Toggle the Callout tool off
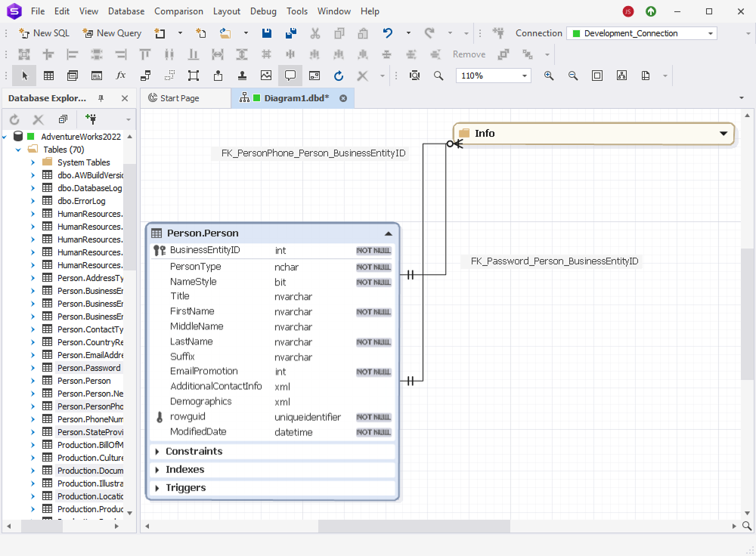Screen dimensions: 756x556 [291, 76]
